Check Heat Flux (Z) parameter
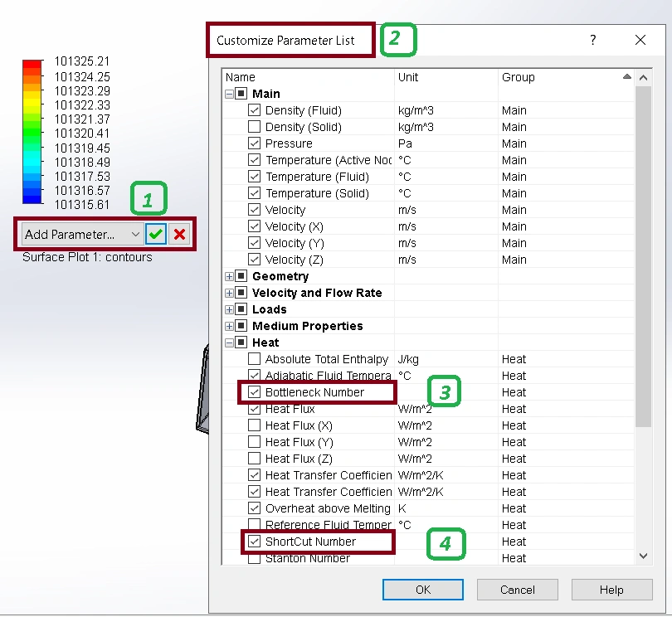The image size is (672, 617). pos(254,459)
